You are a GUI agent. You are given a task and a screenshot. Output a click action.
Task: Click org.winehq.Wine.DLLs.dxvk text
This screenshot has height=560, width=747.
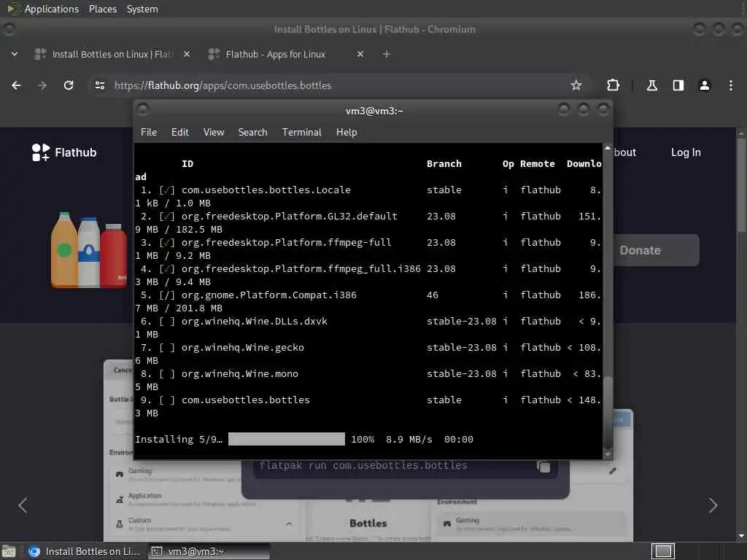click(255, 321)
